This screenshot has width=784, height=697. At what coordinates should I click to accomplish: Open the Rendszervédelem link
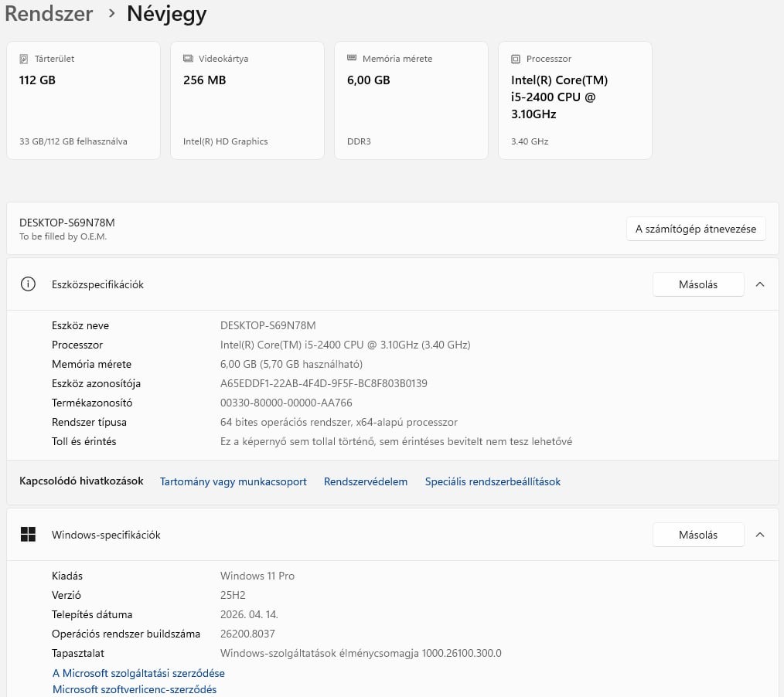[x=366, y=481]
